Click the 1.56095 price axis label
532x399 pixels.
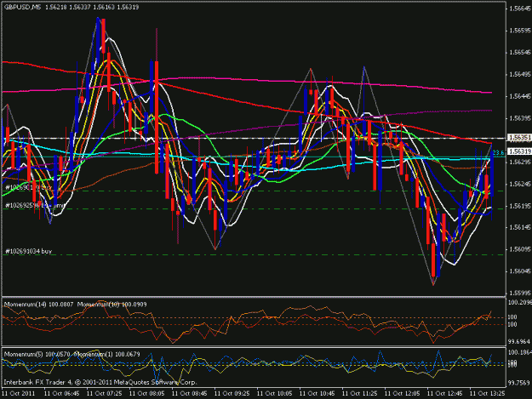click(520, 249)
